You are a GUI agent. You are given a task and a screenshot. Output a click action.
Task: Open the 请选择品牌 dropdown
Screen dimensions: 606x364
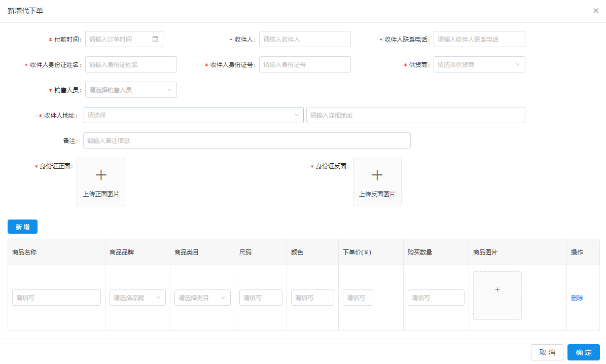click(x=137, y=298)
